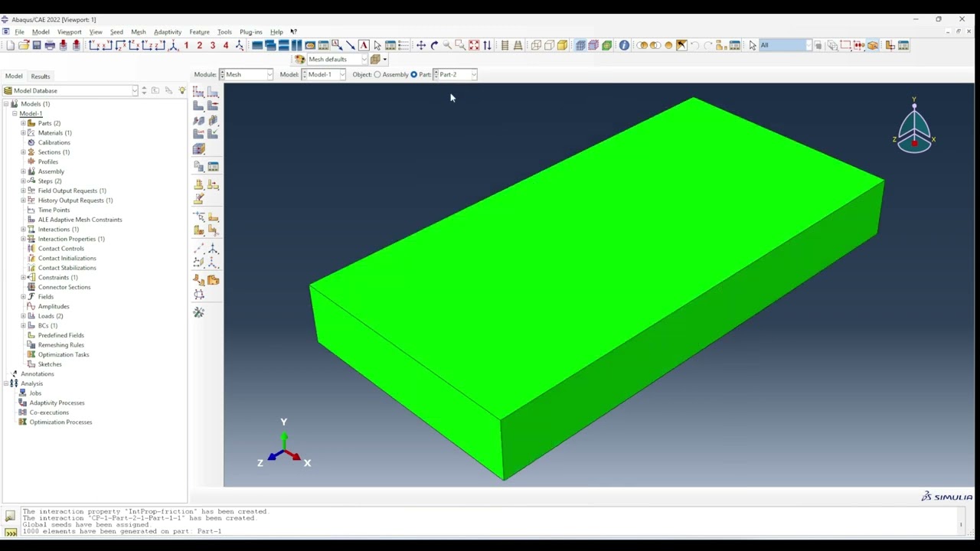Expand the Materials (1) tree node

coord(23,132)
